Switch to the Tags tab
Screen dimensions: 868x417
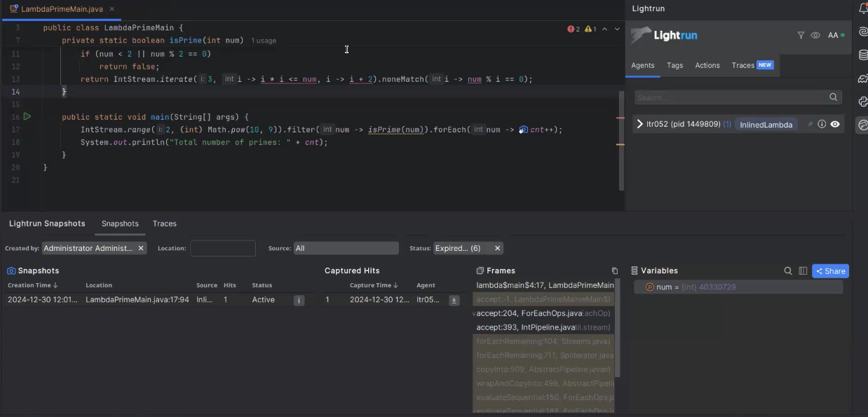click(674, 65)
